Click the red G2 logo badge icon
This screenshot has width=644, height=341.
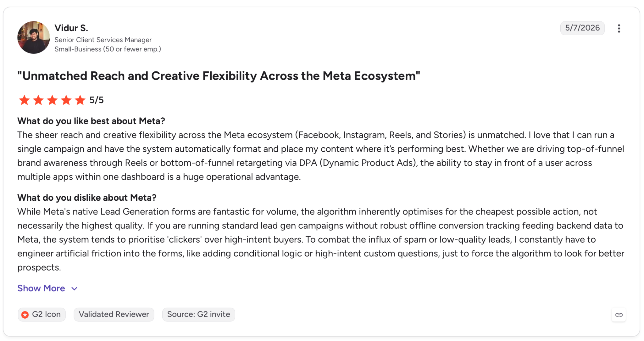(25, 315)
